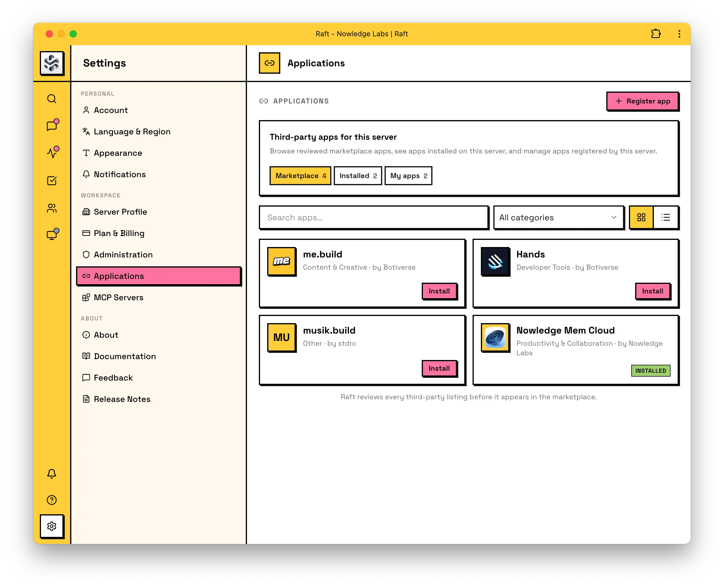Open the three-dot menu in title bar
724x588 pixels.
(679, 34)
